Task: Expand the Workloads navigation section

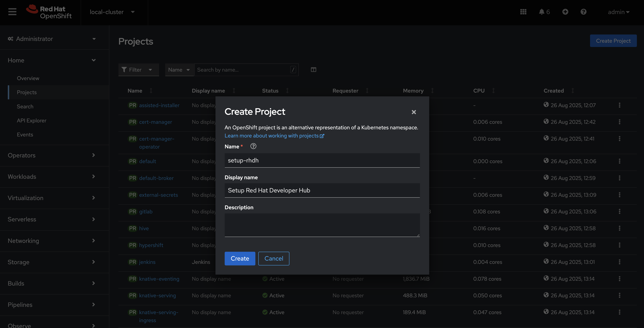Action: [52, 177]
